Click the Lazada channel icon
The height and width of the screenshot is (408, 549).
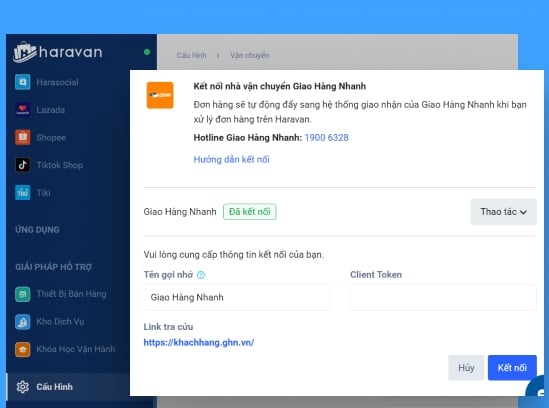click(23, 110)
